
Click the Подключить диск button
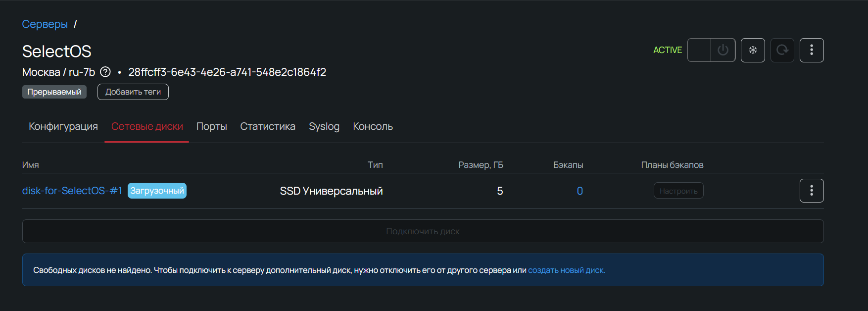pyautogui.click(x=423, y=231)
